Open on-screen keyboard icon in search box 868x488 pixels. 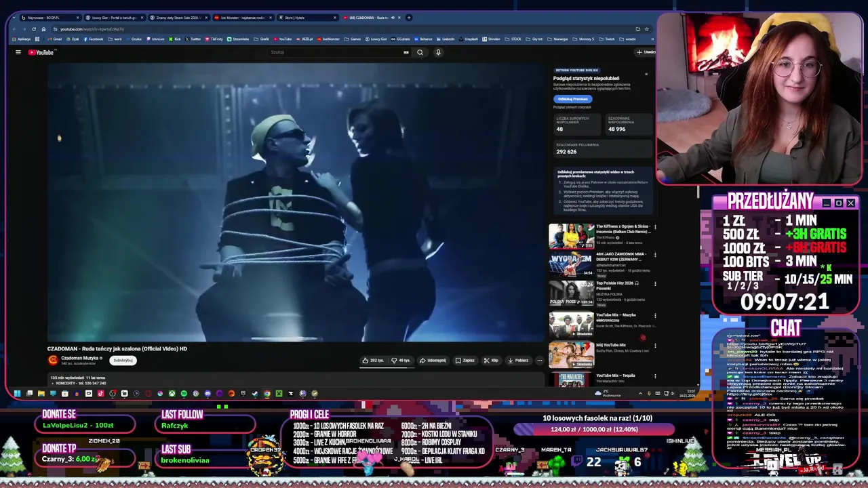coord(406,52)
